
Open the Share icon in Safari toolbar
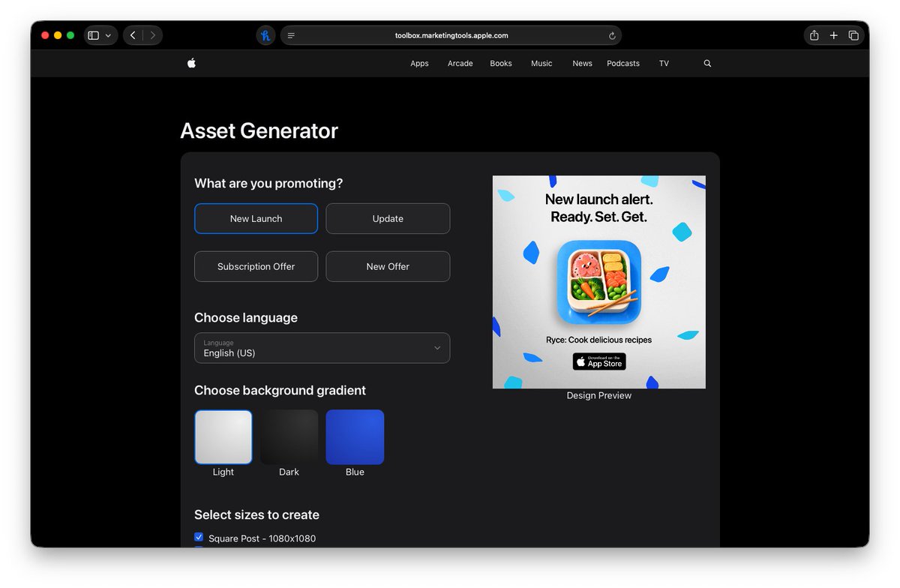(814, 35)
